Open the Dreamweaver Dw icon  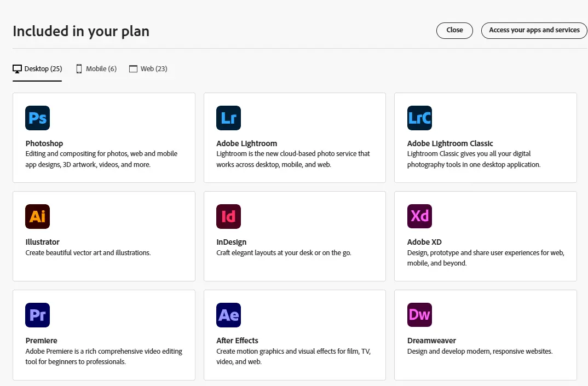tap(419, 315)
